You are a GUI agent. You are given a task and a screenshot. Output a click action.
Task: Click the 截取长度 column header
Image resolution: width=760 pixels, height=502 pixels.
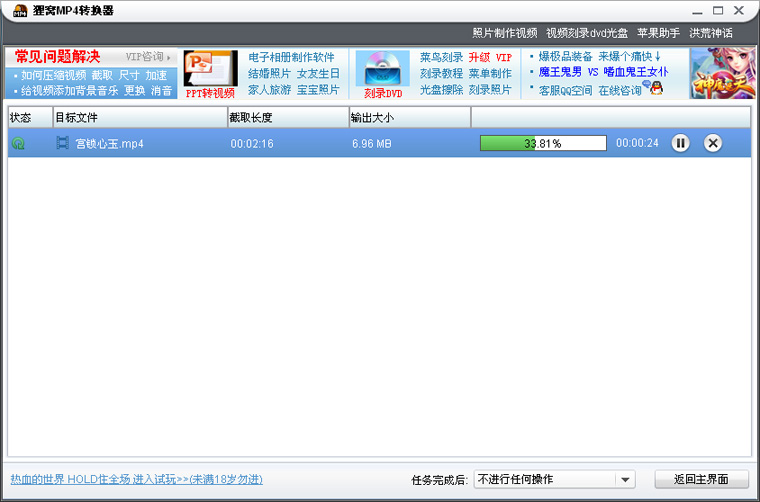[x=288, y=118]
